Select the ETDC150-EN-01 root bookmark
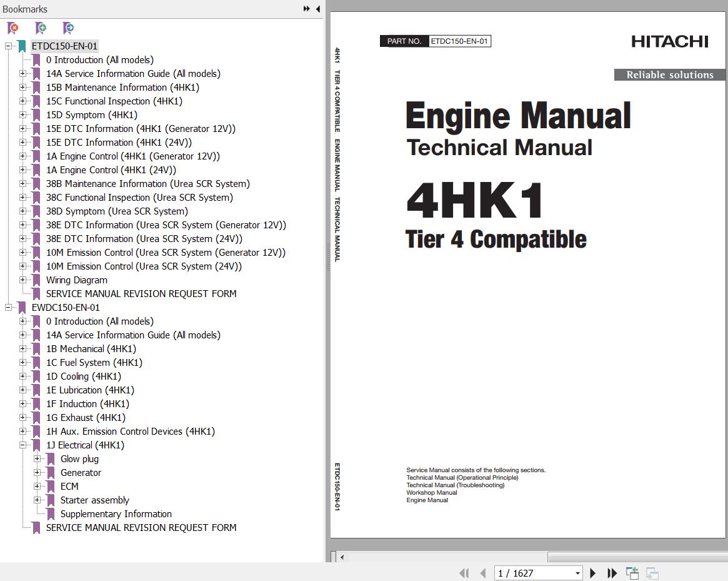This screenshot has height=581, width=728. [x=64, y=46]
